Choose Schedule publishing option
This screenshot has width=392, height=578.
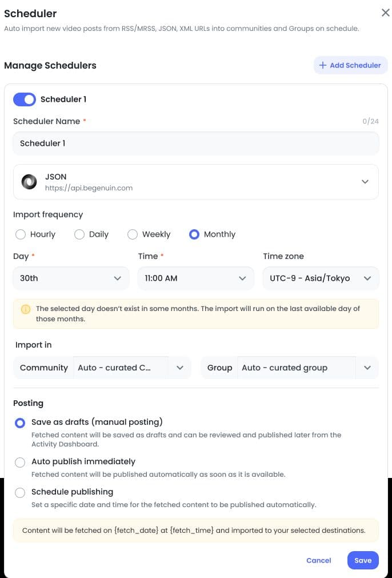coord(20,492)
